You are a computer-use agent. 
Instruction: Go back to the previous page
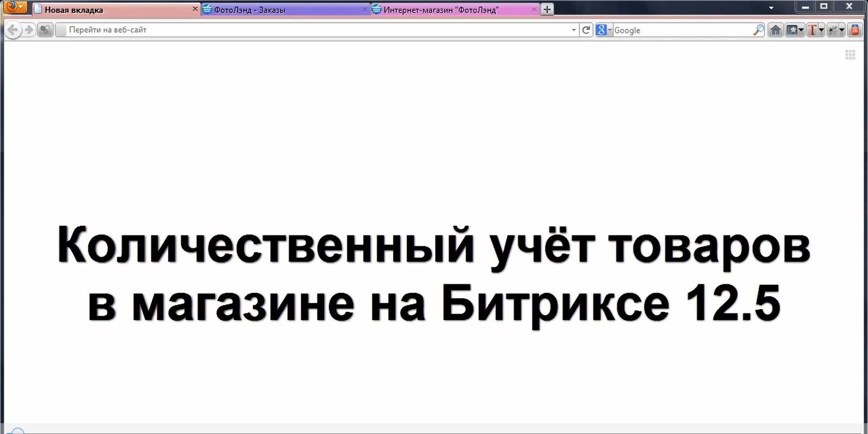(14, 30)
